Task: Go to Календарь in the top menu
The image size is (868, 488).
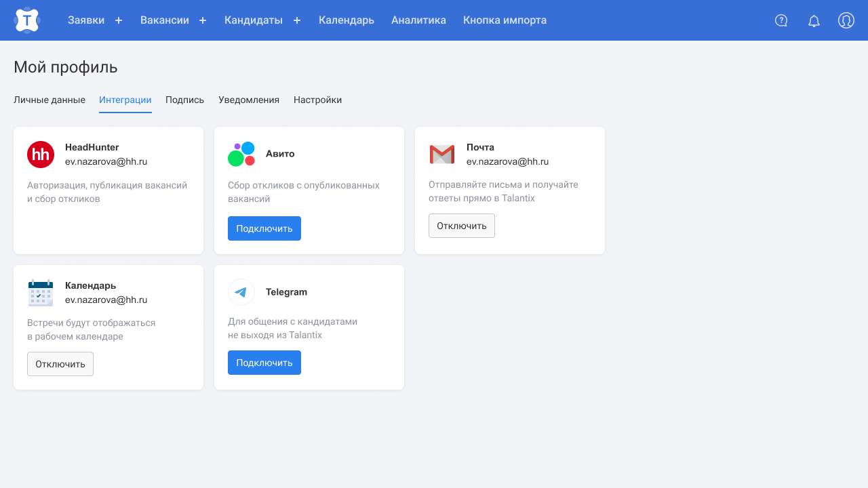Action: click(x=347, y=20)
